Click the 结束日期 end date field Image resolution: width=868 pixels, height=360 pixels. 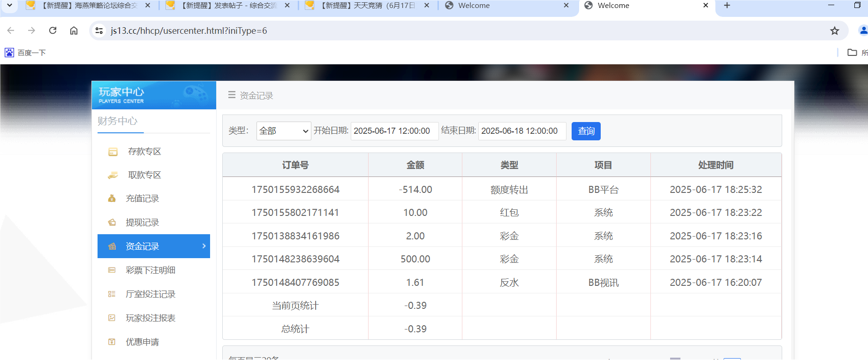coord(521,131)
